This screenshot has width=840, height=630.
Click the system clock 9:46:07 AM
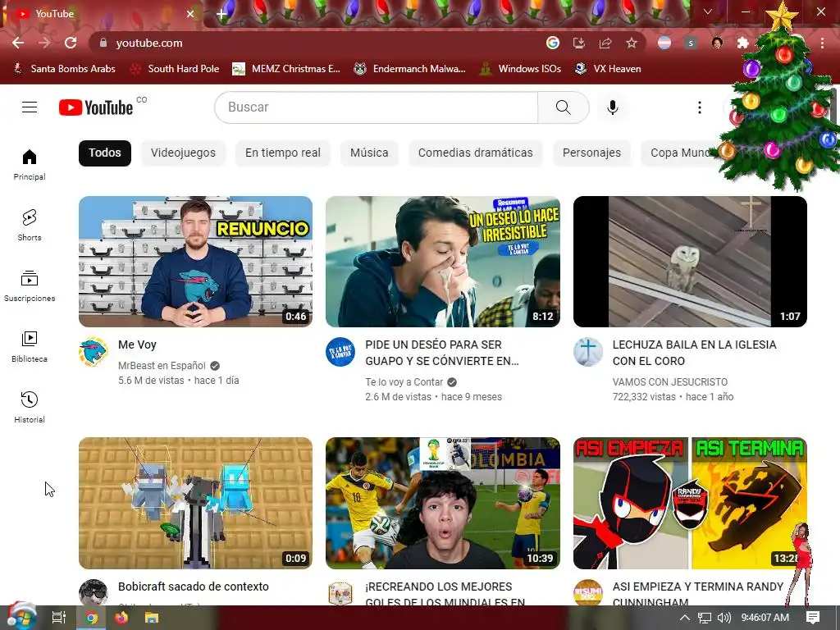tap(765, 618)
